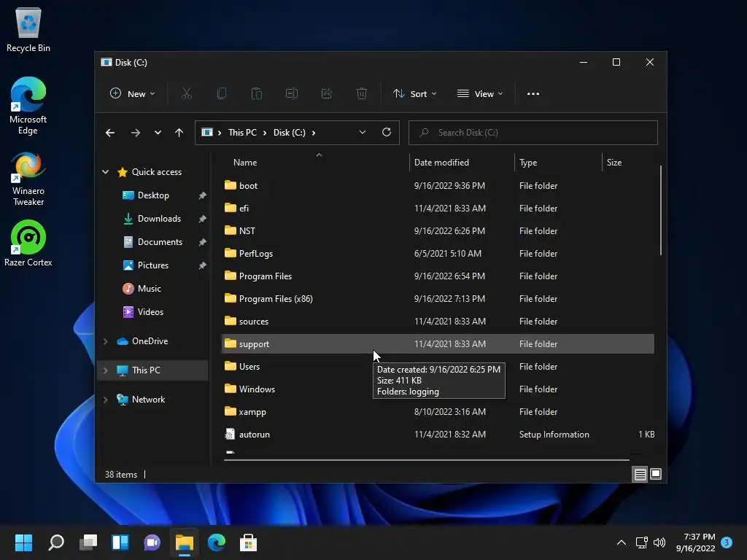Collapse the Quick access tree node
This screenshot has height=560, width=747.
(x=105, y=172)
